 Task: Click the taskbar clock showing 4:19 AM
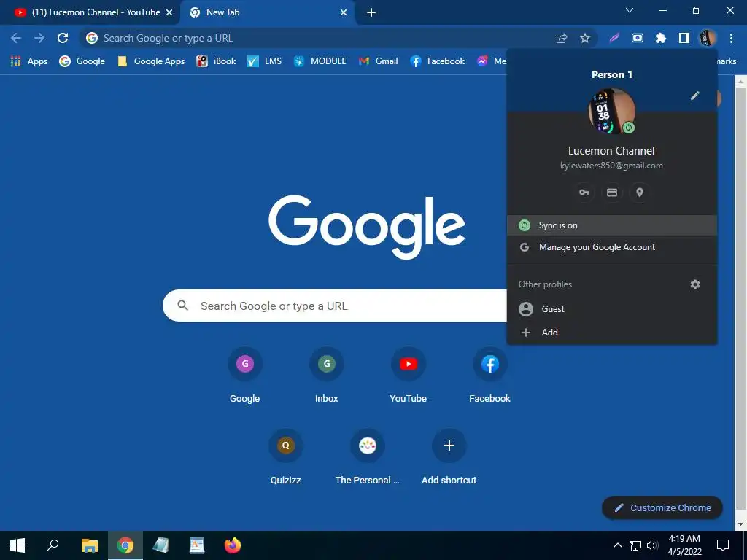point(684,545)
